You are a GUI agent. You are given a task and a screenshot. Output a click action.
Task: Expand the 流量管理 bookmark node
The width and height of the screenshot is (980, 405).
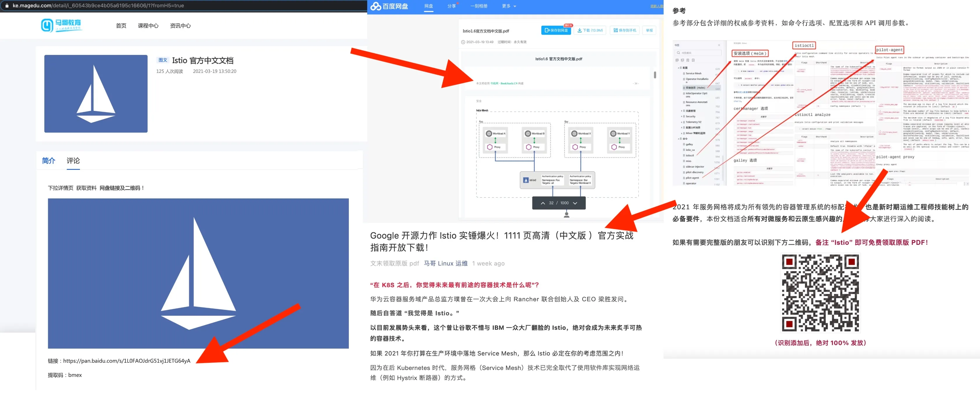click(x=682, y=111)
